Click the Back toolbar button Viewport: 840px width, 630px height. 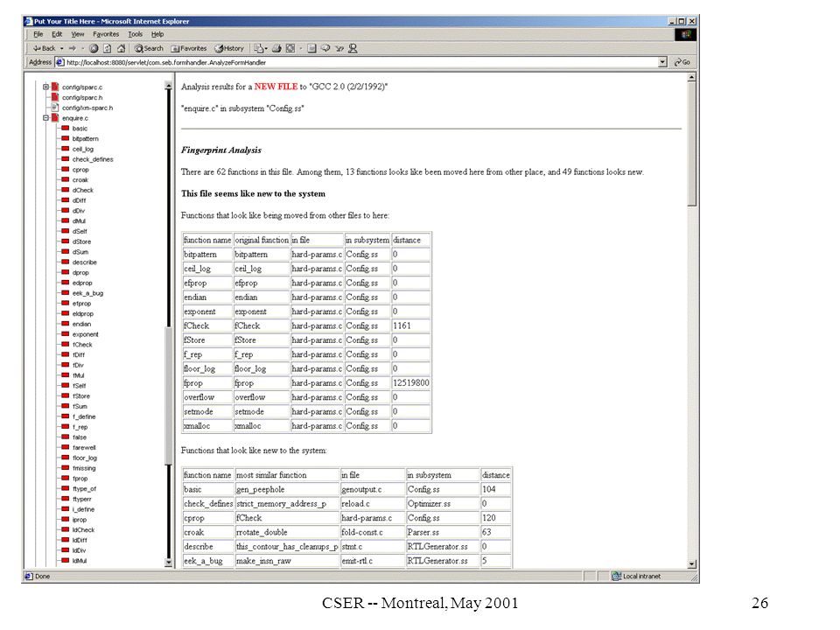pos(45,48)
